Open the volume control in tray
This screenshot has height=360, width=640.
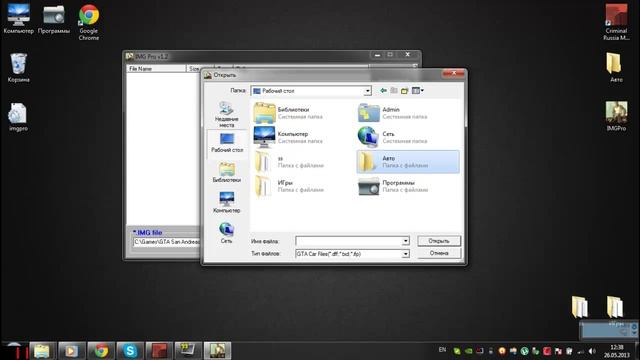[x=592, y=351]
